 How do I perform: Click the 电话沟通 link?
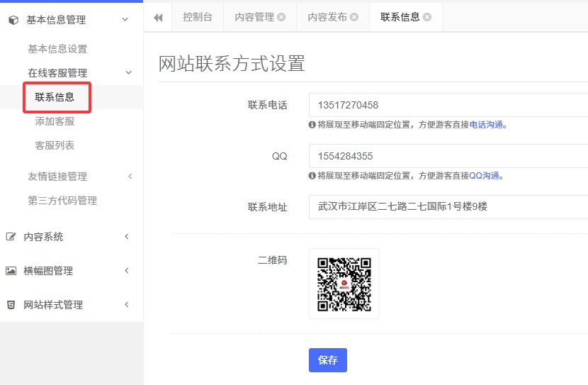pos(487,125)
